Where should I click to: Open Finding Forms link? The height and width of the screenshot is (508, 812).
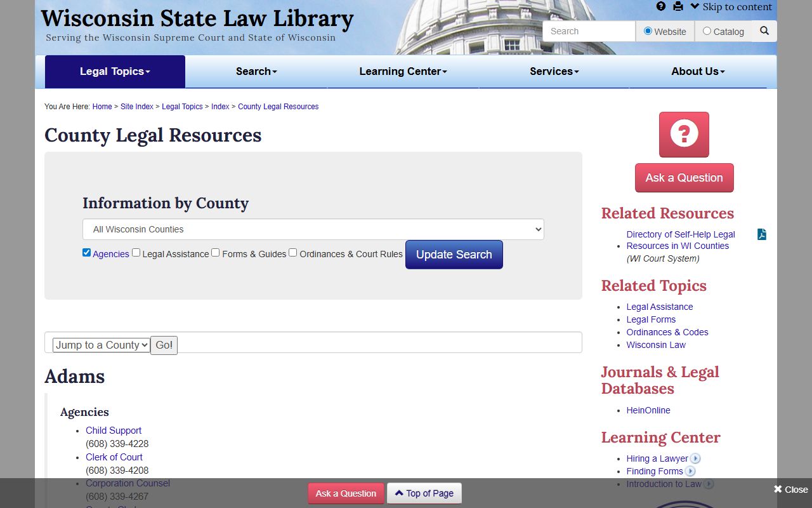[655, 471]
